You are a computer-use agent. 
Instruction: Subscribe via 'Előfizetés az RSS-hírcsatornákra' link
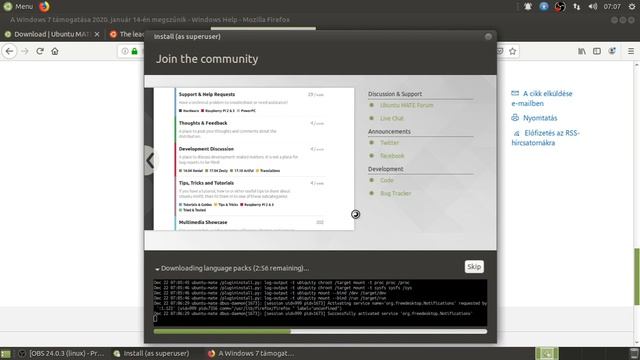pos(545,138)
